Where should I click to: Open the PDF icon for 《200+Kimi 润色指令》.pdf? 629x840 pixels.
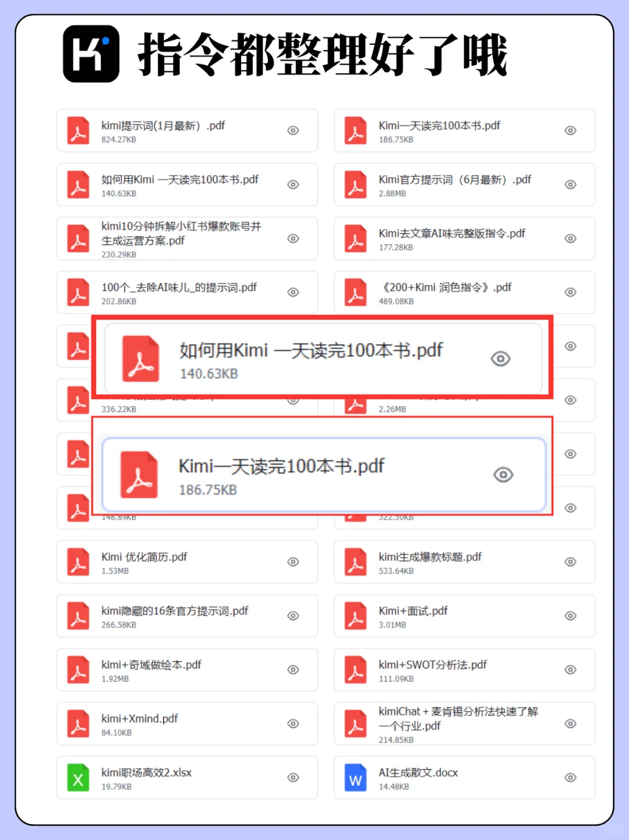tap(355, 292)
